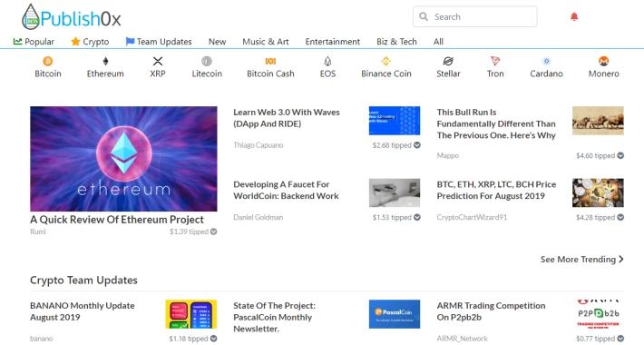Visit author CryptoChartWizard91's profile
The width and height of the screenshot is (644, 345).
(472, 217)
